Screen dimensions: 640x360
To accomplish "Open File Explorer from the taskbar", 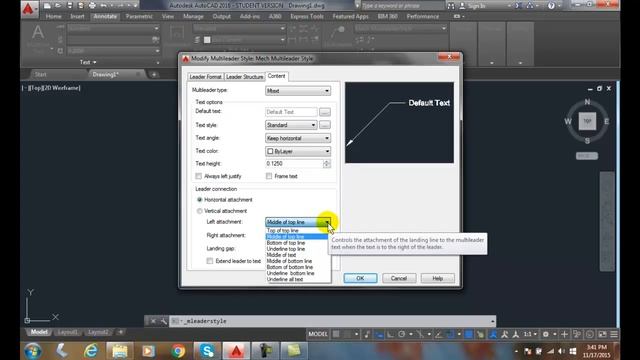I will tap(120, 351).
